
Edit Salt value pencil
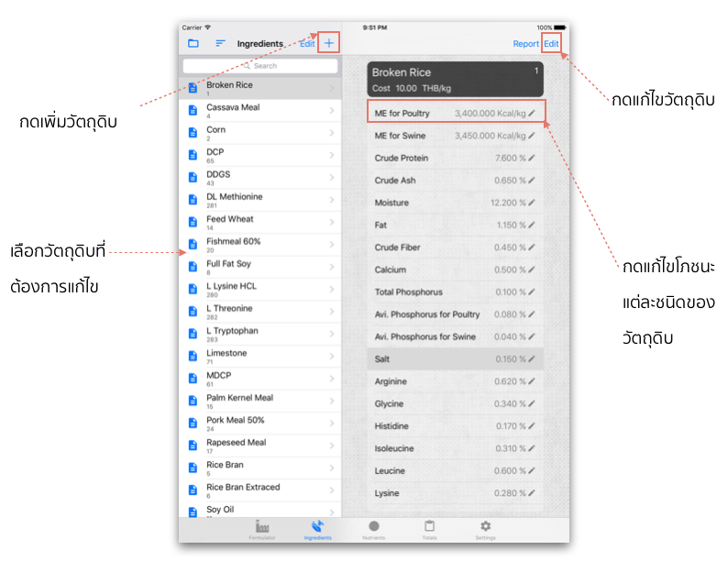532,358
